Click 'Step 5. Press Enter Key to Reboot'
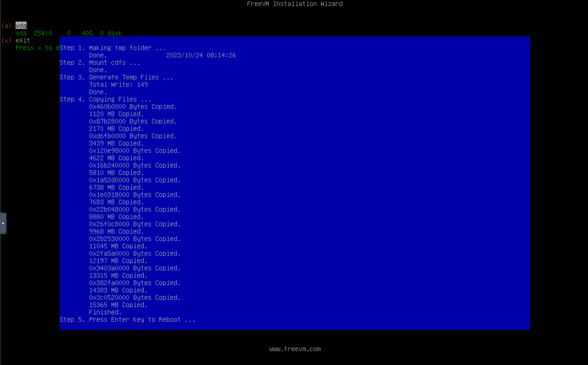Viewport: 588px width, 365px height. [x=127, y=320]
